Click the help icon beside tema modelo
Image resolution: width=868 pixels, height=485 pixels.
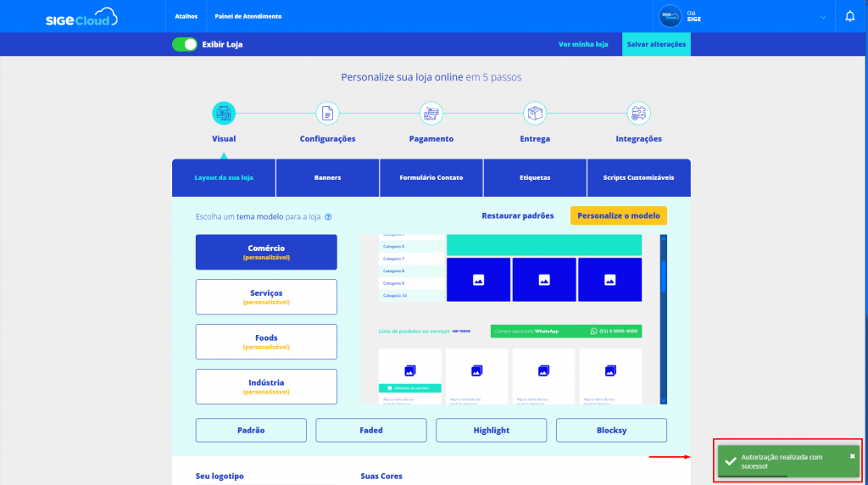pos(328,217)
